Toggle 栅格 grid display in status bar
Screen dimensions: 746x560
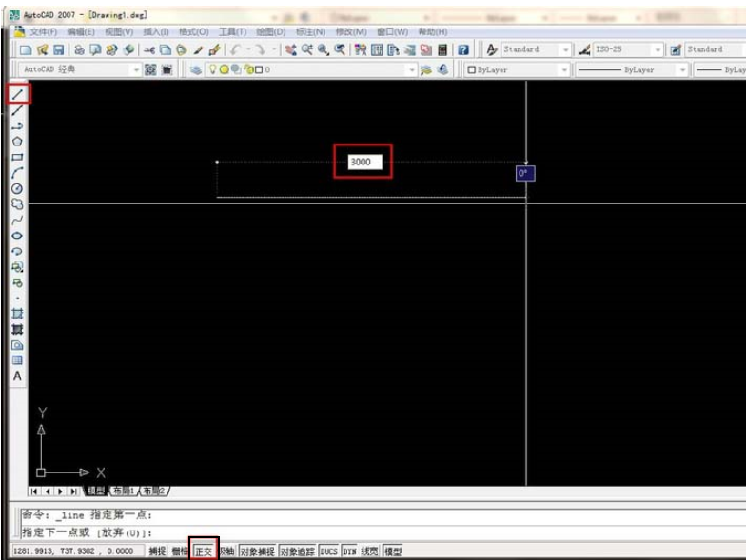pos(179,551)
